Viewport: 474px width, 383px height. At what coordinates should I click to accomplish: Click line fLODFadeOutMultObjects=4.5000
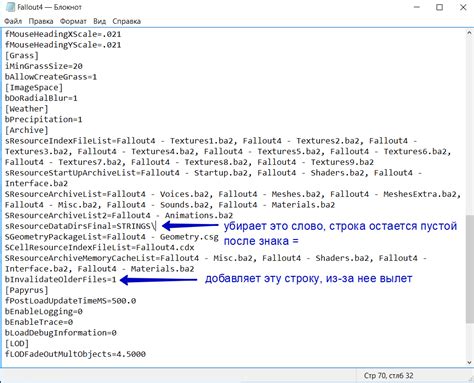[x=75, y=354]
